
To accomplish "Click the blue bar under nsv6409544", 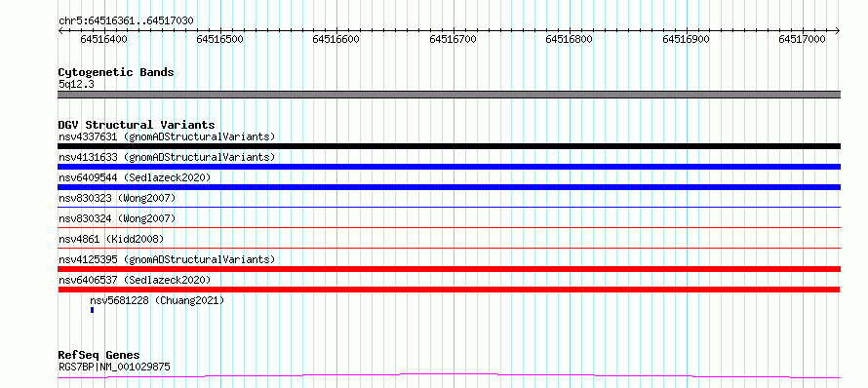I will click(449, 187).
